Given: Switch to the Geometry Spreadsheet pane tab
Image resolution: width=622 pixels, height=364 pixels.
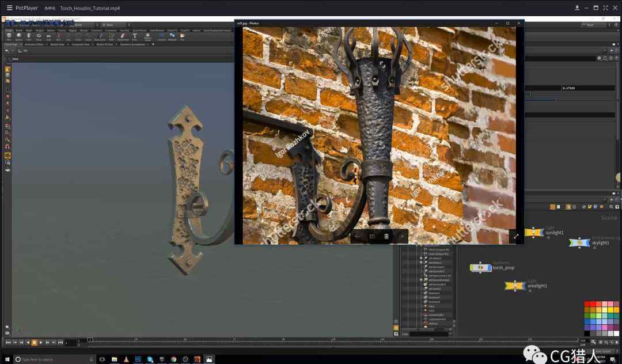Looking at the screenshot, I should pos(132,44).
